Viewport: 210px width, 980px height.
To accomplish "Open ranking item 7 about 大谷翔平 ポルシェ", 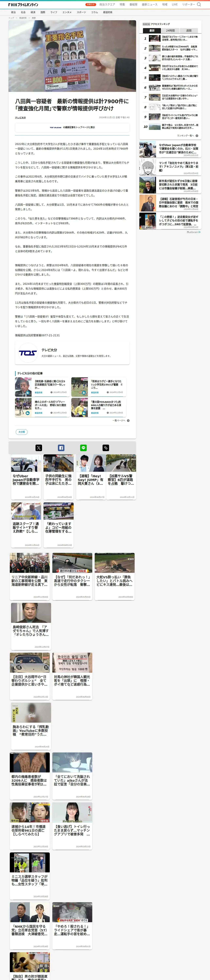I will tap(171, 97).
